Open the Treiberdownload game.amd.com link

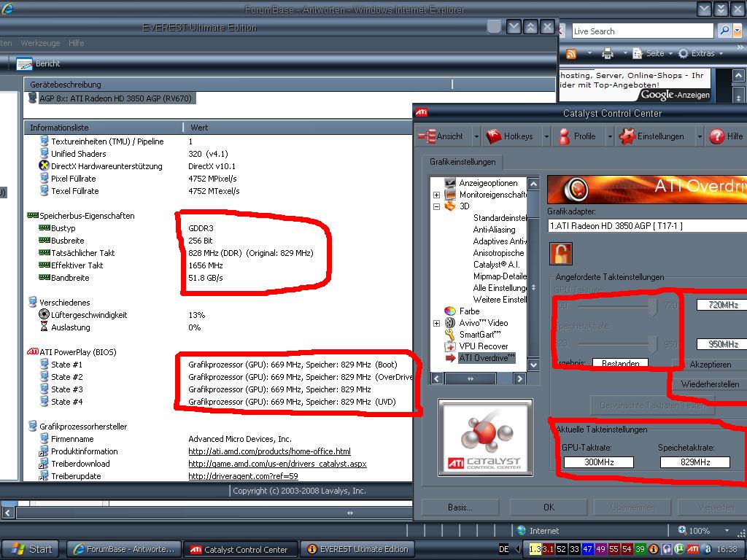(x=277, y=463)
